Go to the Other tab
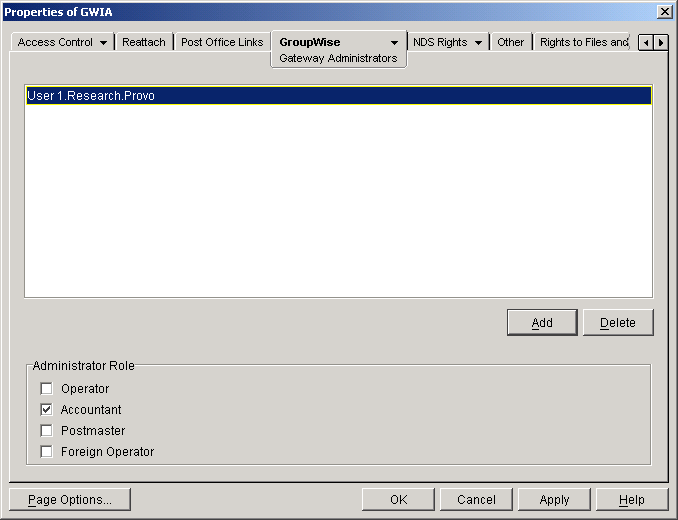This screenshot has height=520, width=678. click(x=510, y=43)
